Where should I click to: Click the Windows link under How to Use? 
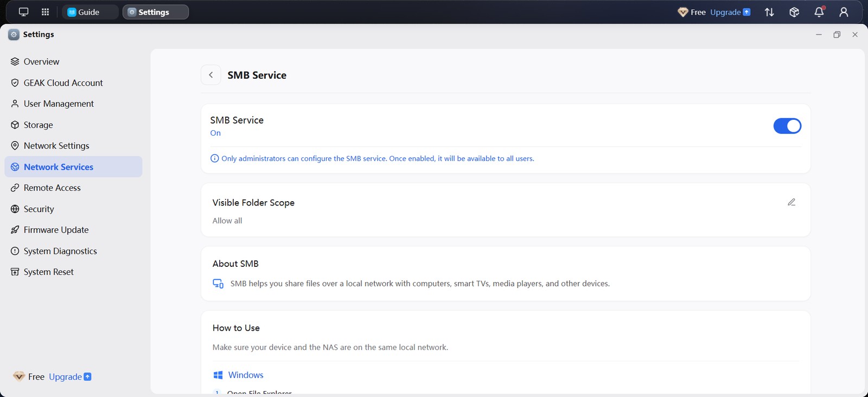pos(246,375)
